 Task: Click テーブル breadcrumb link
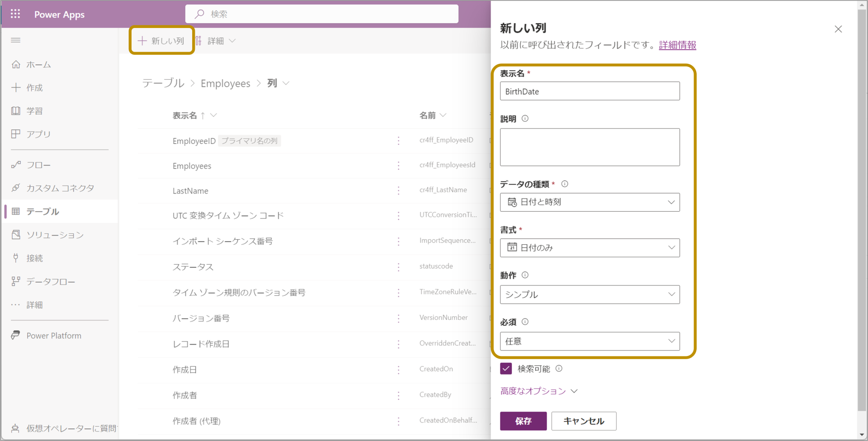coord(163,83)
